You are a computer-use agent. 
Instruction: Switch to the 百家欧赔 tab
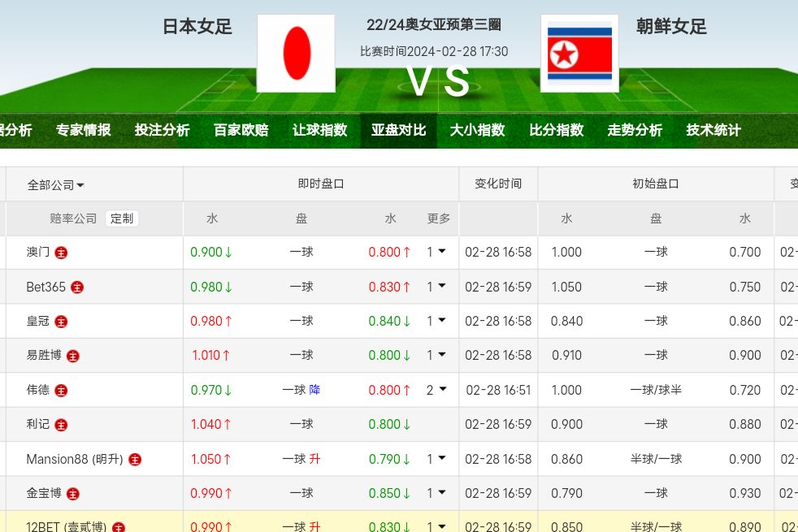[241, 130]
